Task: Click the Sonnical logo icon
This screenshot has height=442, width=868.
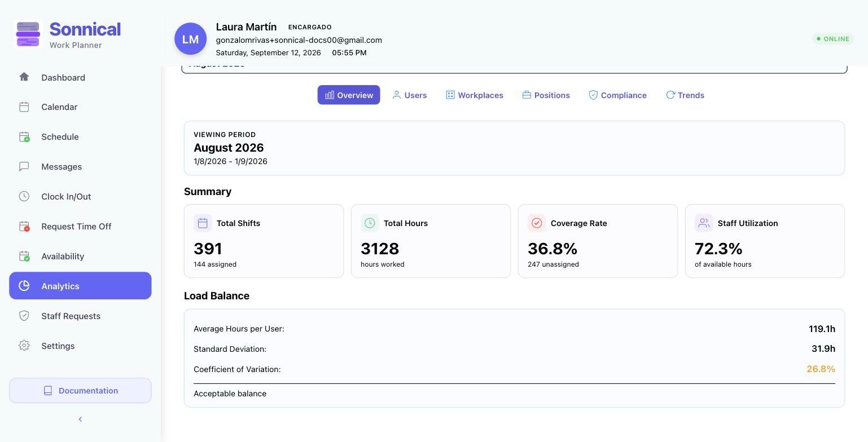Action: click(x=28, y=34)
